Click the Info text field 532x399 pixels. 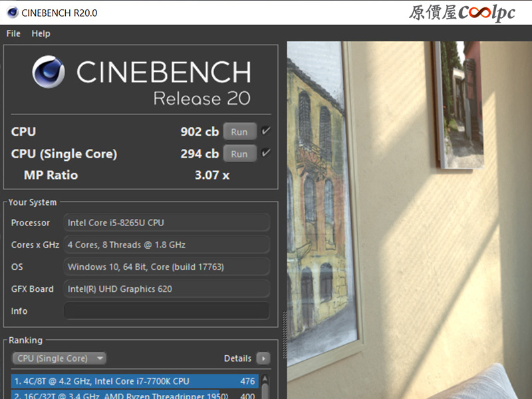point(167,311)
